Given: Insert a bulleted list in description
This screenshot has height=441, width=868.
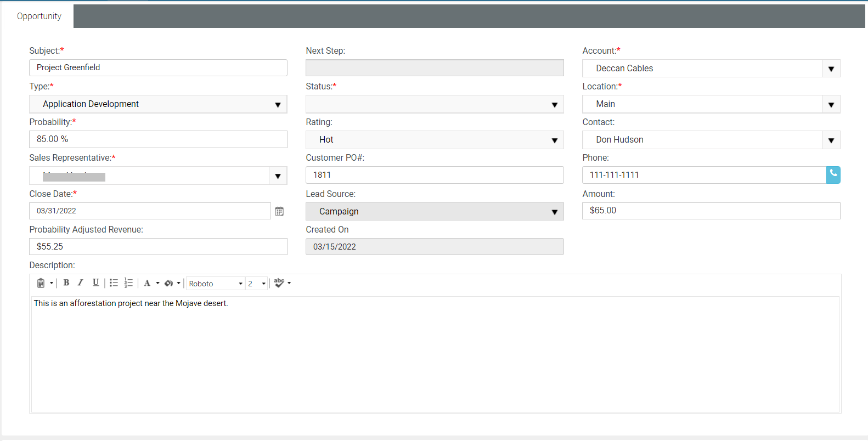Looking at the screenshot, I should [114, 282].
